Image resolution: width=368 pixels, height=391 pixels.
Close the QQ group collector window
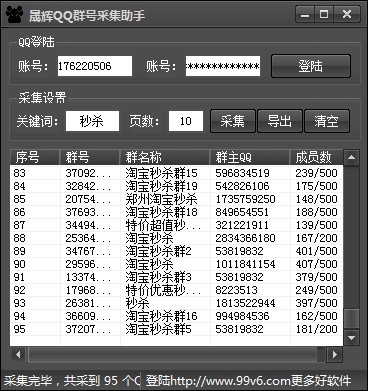pyautogui.click(x=347, y=15)
